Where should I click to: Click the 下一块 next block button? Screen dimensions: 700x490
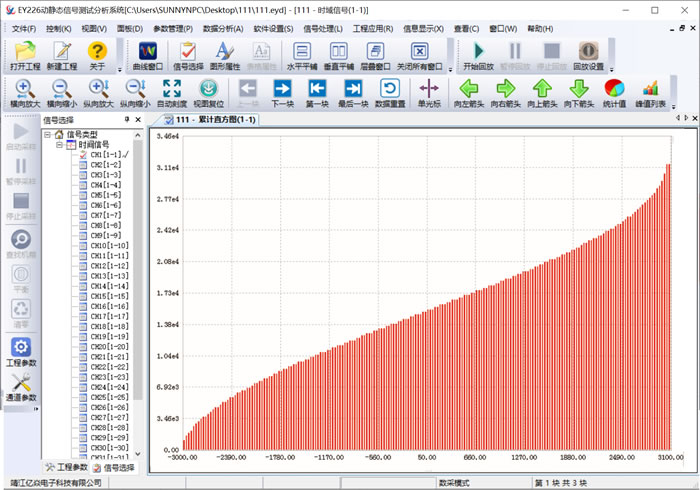pos(282,93)
